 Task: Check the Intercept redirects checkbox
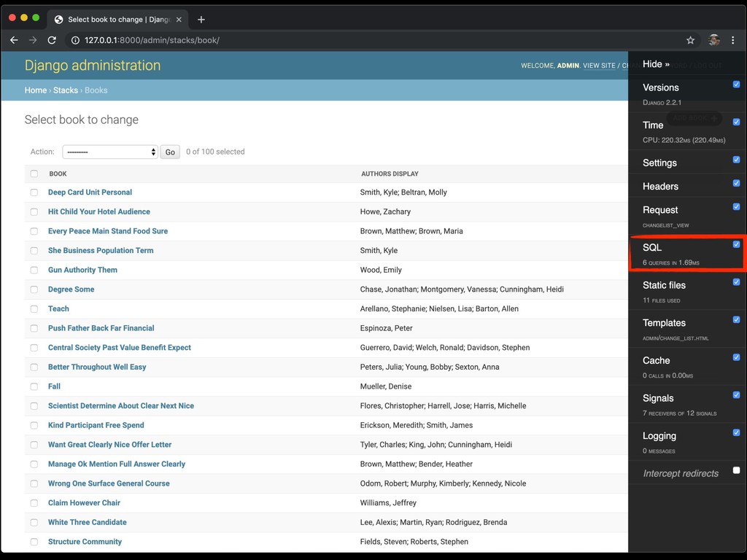[x=736, y=470]
